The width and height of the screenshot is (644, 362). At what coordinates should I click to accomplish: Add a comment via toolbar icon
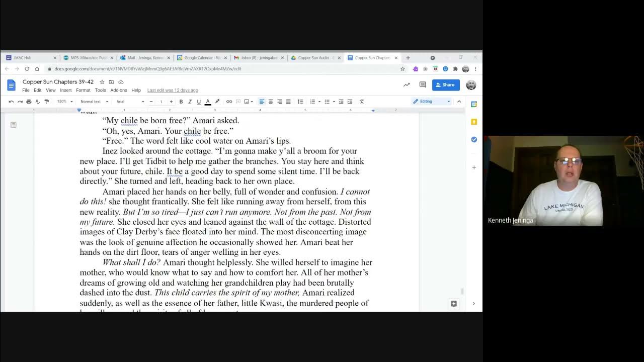pos(238,102)
